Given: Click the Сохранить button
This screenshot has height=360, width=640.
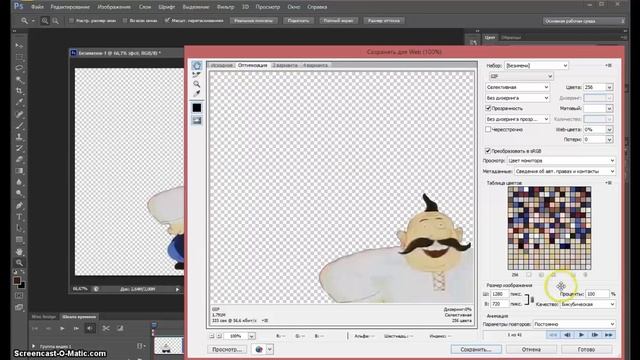Looking at the screenshot, I should [476, 349].
